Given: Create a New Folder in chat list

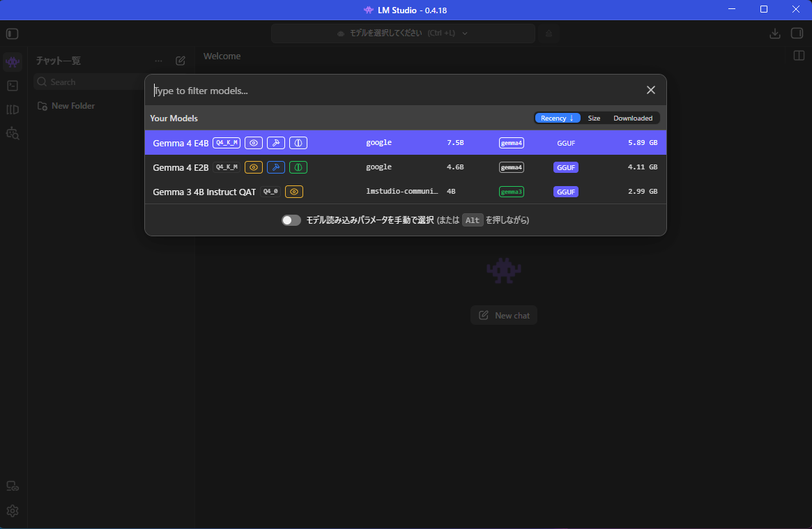Looking at the screenshot, I should click(x=66, y=106).
